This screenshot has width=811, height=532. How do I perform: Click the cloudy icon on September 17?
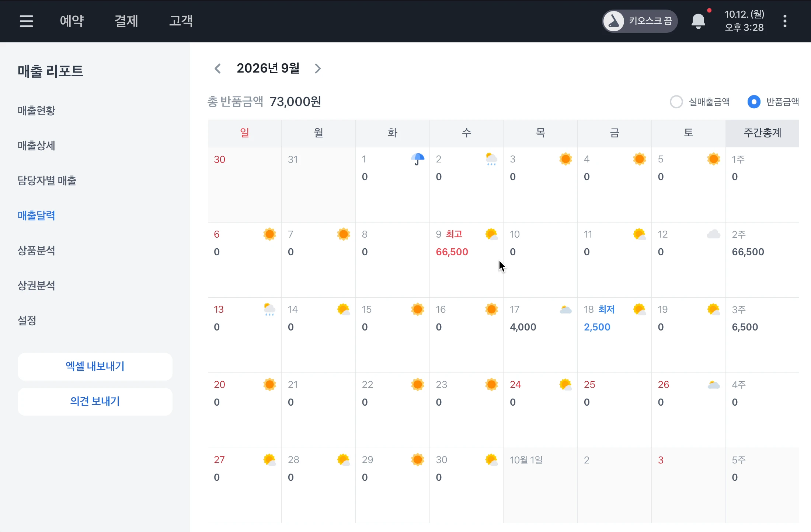pyautogui.click(x=565, y=309)
